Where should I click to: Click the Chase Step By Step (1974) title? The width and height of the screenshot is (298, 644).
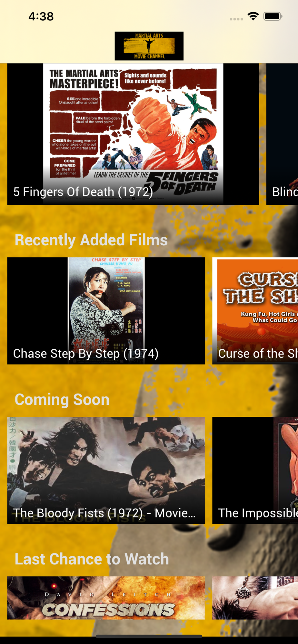[x=86, y=354]
